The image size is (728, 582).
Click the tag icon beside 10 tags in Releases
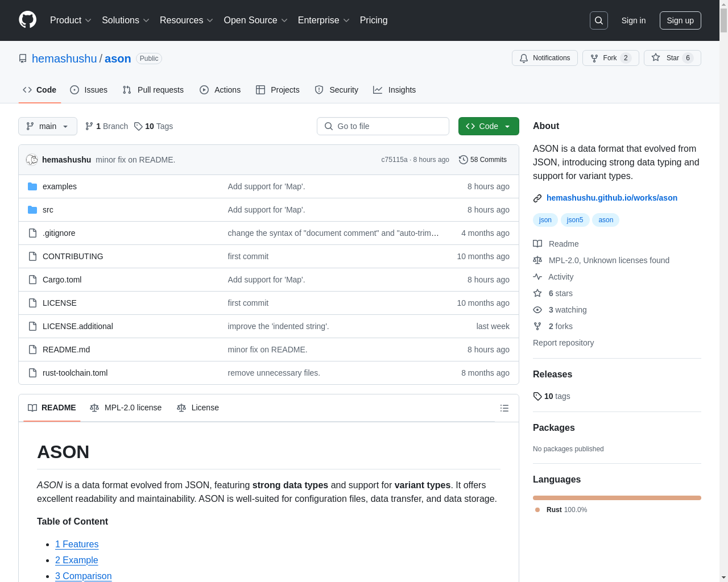click(x=537, y=396)
